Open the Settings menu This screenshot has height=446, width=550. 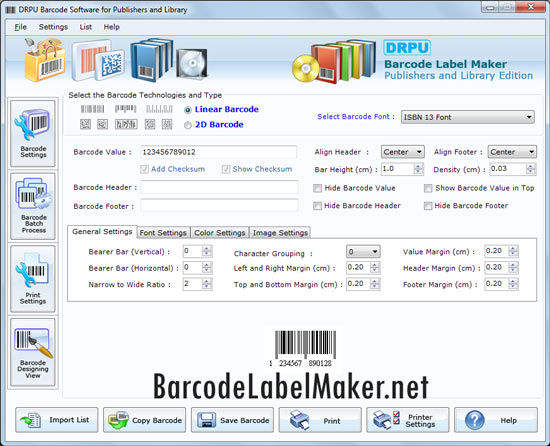(x=53, y=27)
